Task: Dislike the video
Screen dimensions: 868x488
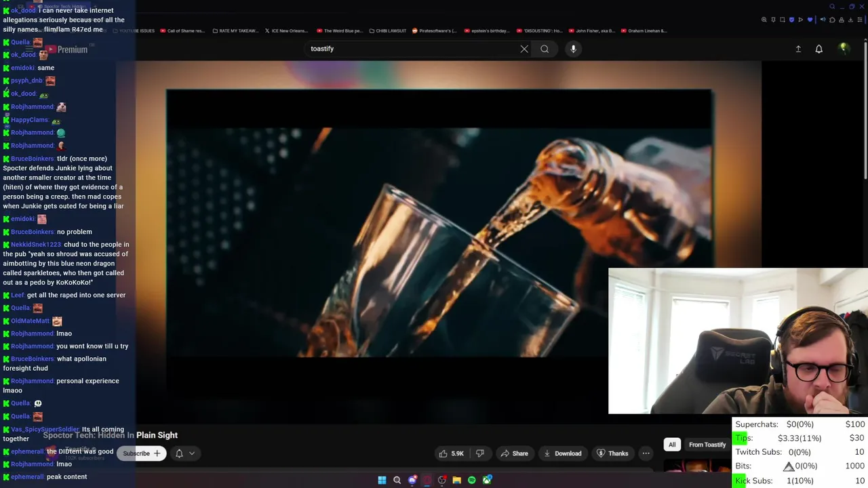Action: click(x=480, y=453)
